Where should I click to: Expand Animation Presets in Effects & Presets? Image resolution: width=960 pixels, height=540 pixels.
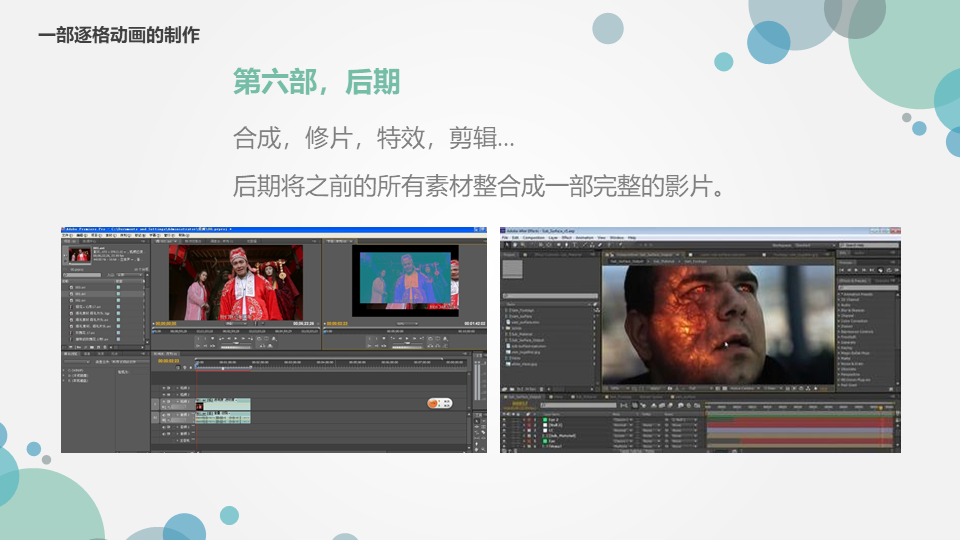click(839, 294)
